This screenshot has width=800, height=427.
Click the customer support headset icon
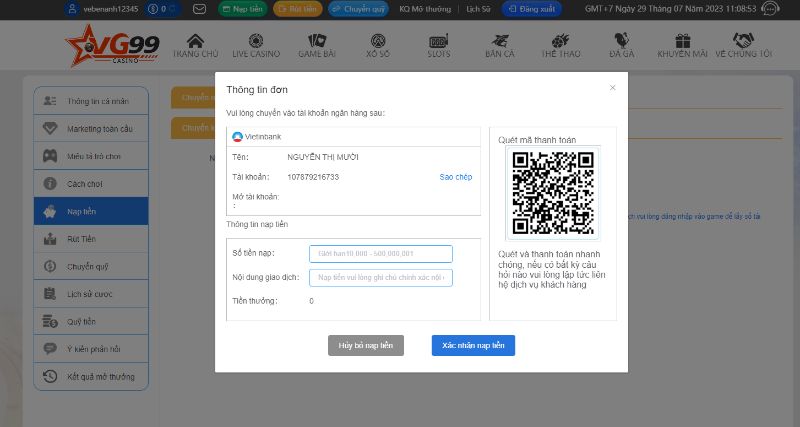point(769,9)
